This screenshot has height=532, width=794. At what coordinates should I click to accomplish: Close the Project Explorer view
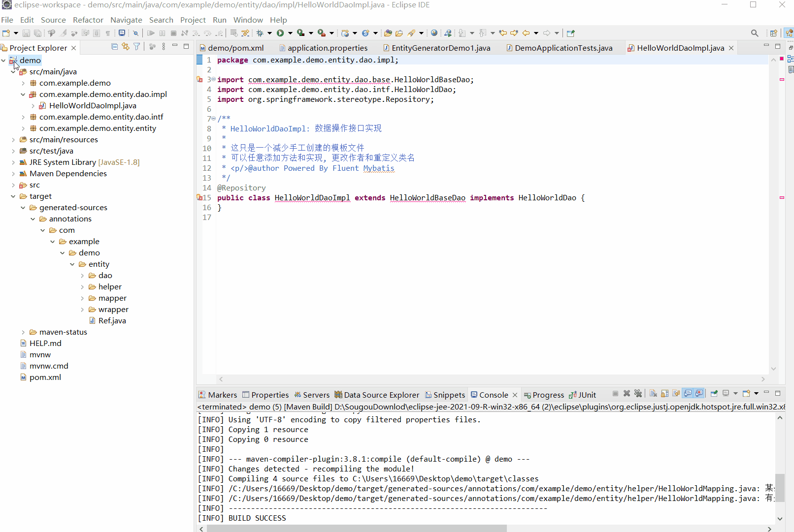click(74, 48)
